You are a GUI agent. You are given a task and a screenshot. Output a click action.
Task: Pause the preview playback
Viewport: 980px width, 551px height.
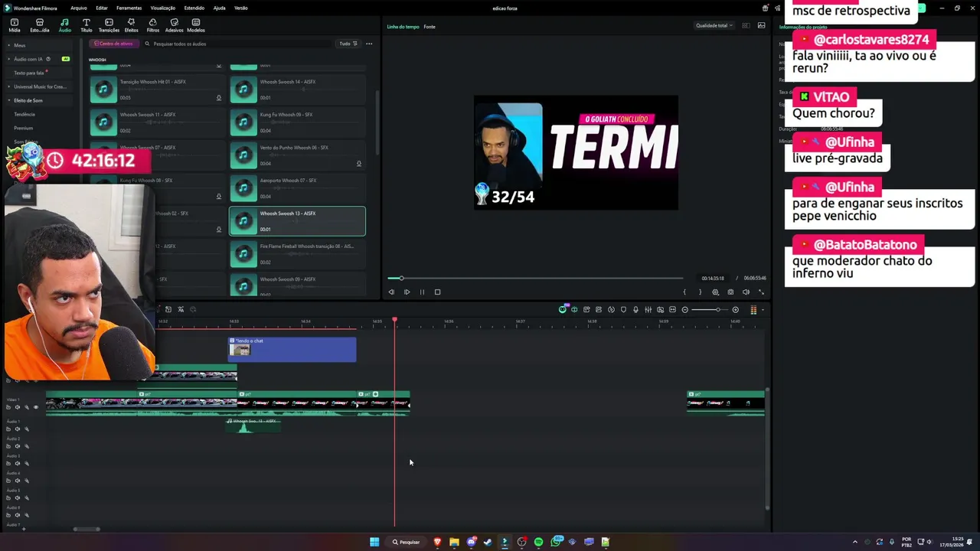(422, 292)
